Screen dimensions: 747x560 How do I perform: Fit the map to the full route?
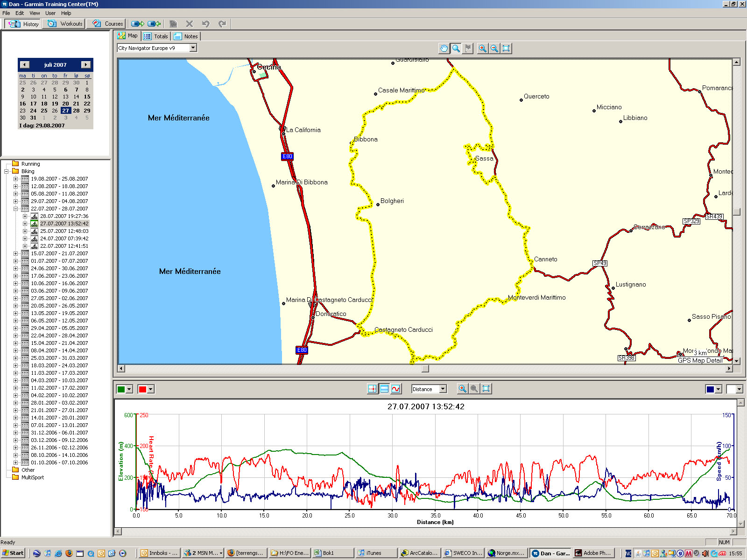(506, 48)
